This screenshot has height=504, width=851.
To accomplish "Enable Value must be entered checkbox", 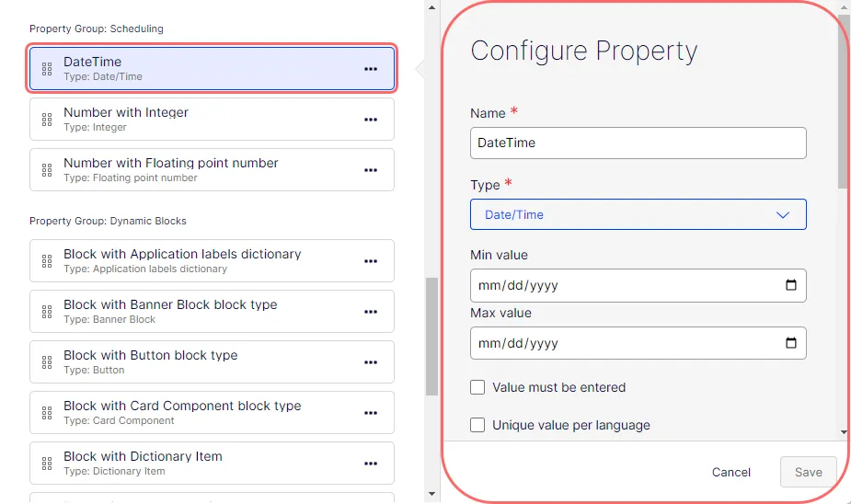I will (x=477, y=387).
